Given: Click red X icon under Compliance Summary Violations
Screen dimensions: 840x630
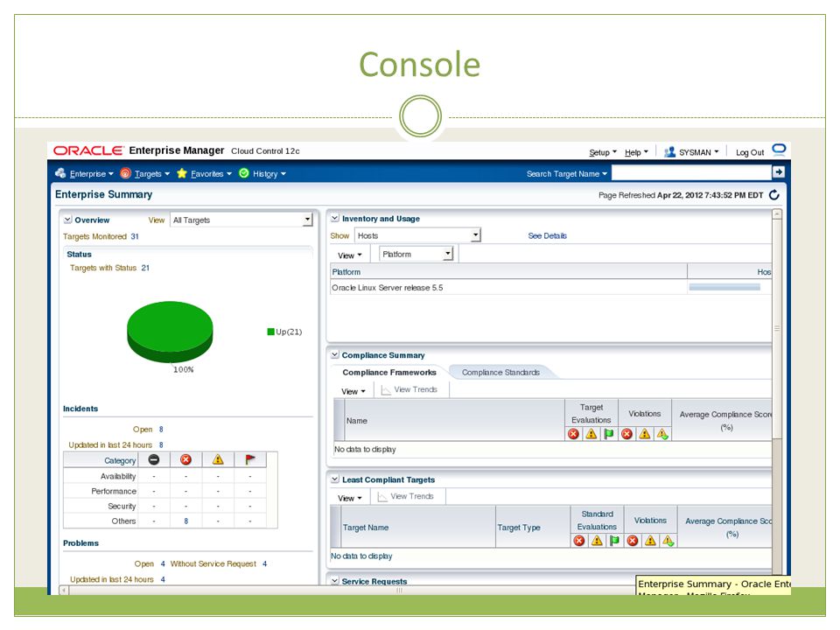Looking at the screenshot, I should point(626,434).
